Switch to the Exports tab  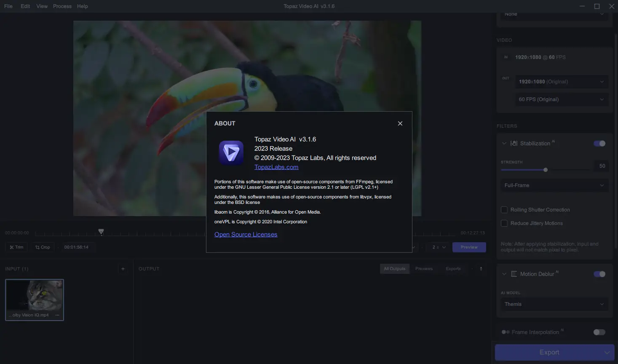tap(453, 269)
